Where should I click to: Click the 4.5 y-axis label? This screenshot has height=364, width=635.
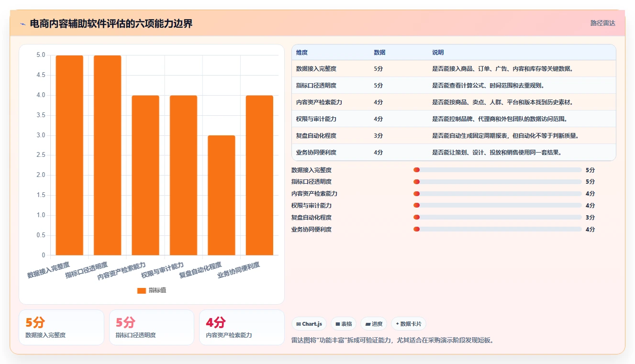(41, 75)
